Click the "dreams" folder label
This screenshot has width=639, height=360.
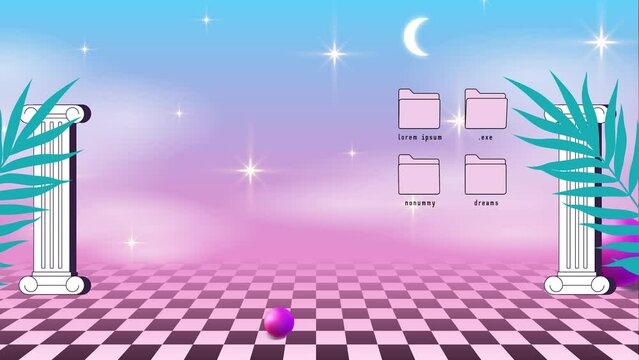coord(486,203)
